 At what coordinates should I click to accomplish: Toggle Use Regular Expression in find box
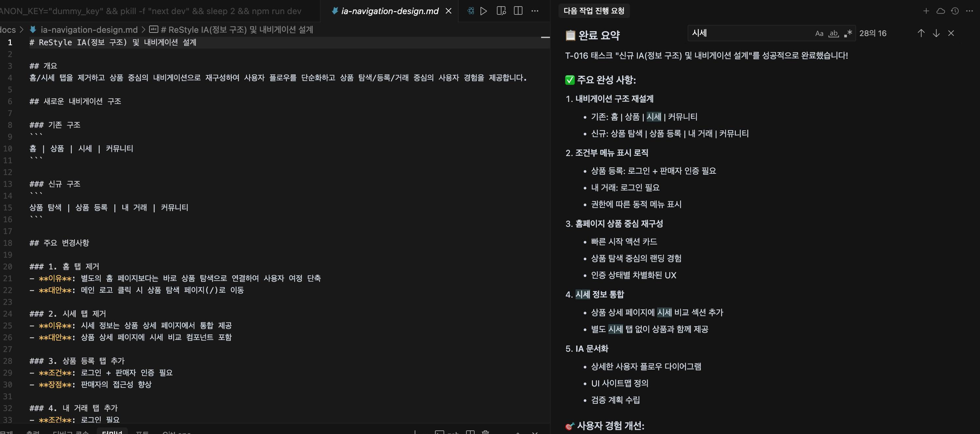tap(848, 33)
